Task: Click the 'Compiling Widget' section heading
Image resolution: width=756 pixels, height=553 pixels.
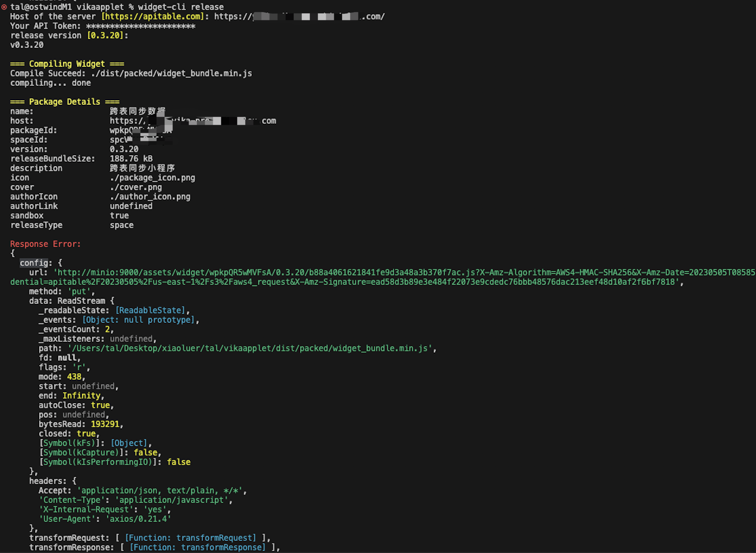Action: click(x=67, y=64)
